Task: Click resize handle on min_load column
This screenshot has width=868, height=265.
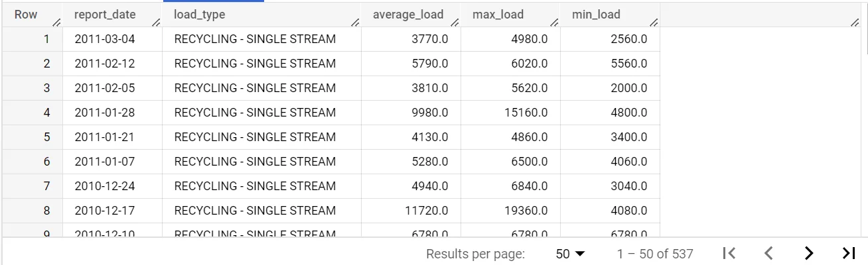Action: click(x=654, y=23)
